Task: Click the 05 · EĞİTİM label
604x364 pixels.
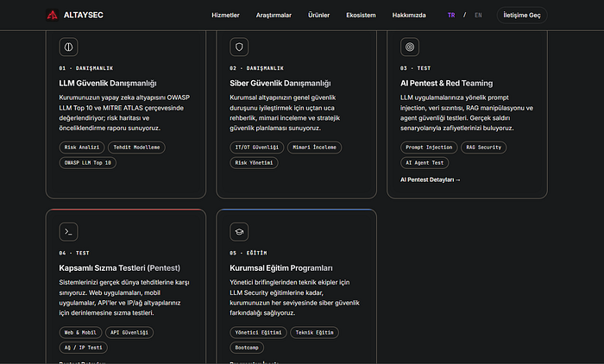Action: pyautogui.click(x=249, y=253)
